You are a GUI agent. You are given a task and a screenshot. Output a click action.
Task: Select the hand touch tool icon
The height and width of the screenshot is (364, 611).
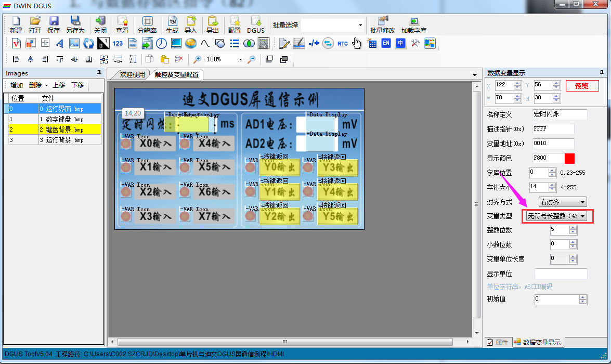(357, 43)
